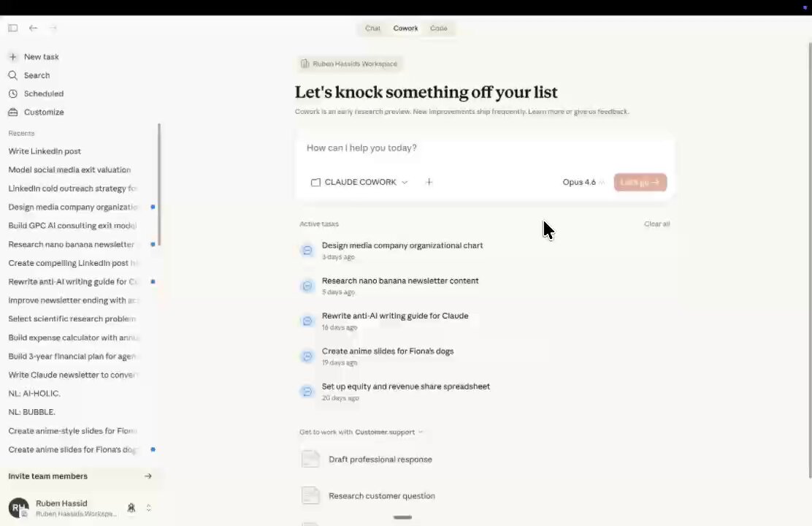Click the give us feedback link
The image size is (812, 526).
[x=601, y=112]
